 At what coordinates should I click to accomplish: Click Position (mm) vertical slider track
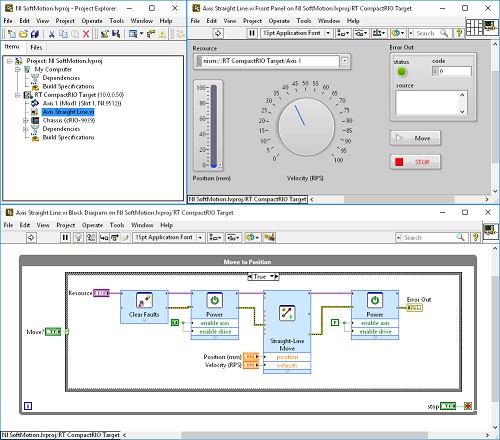coord(214,126)
